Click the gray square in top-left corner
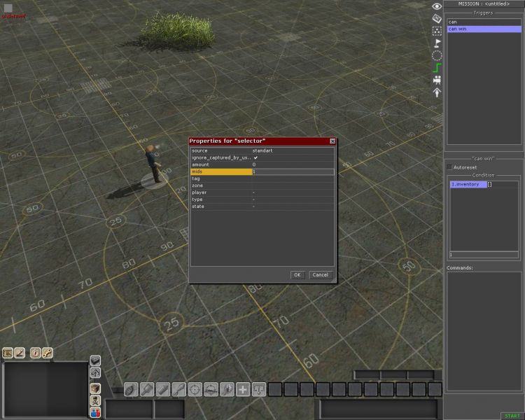Viewport: 525px width, 420px height. [8, 8]
